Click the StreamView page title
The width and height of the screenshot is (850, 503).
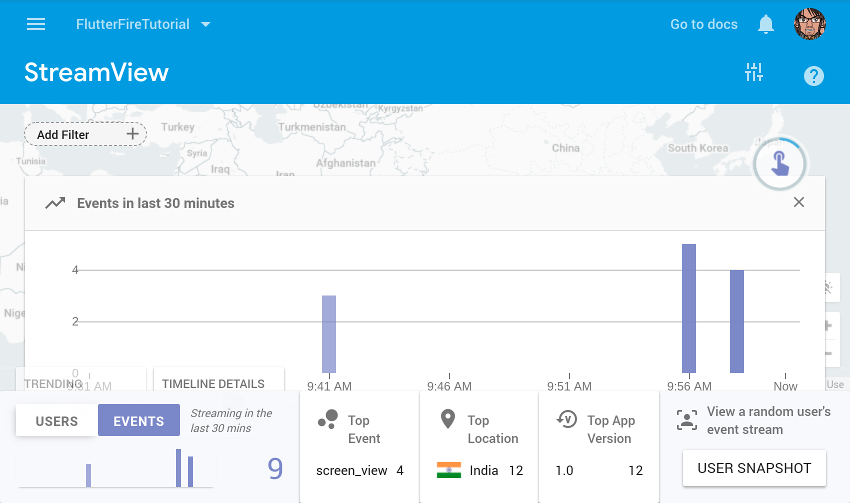pos(96,72)
